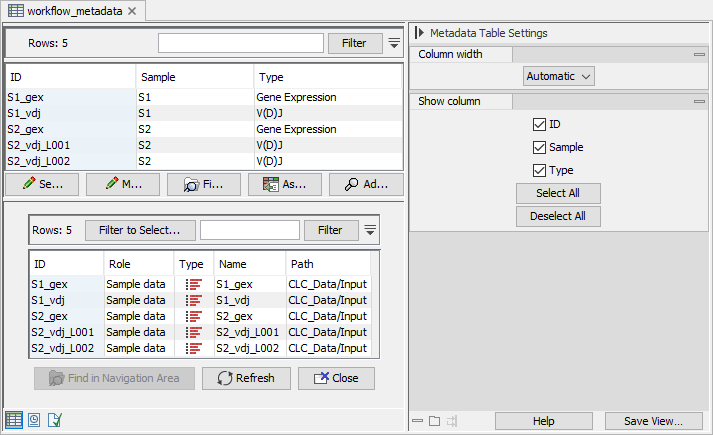Collapse the Metadata Table Settings side panel
713x435 pixels.
point(419,33)
